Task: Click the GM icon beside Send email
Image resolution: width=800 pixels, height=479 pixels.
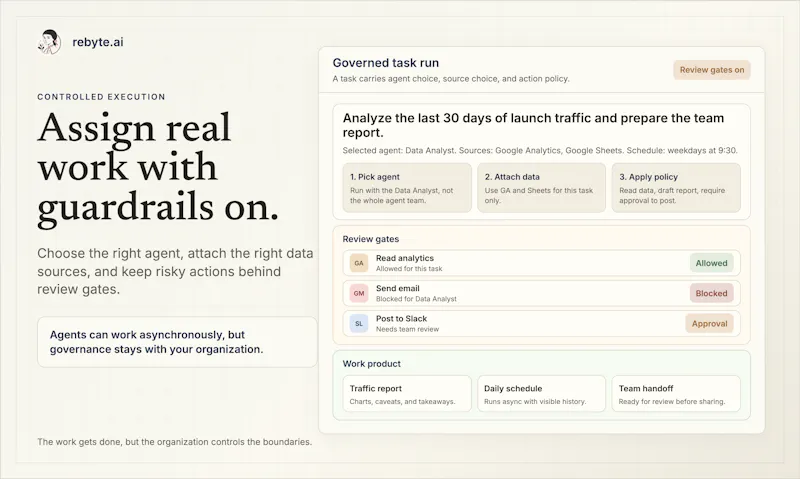Action: [359, 293]
